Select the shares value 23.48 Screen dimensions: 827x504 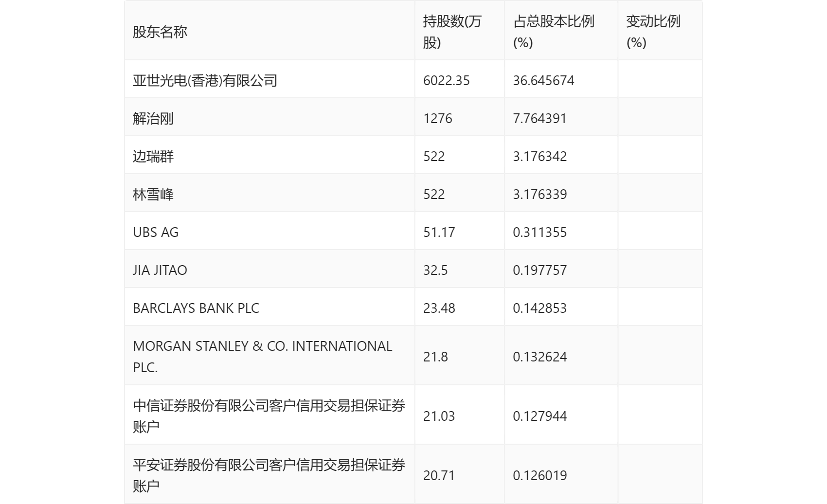[x=439, y=308]
